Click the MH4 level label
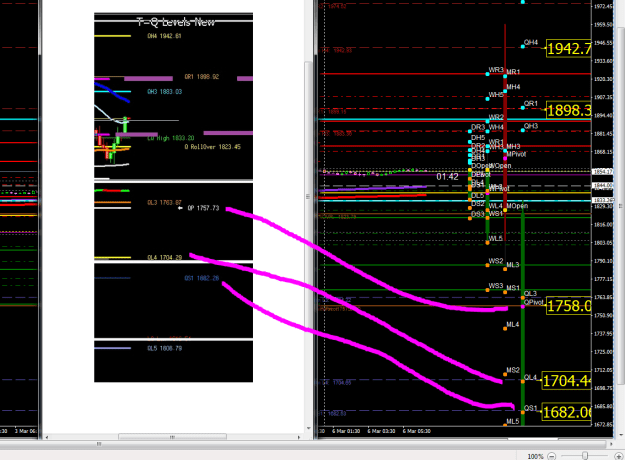625x460 pixels. pyautogui.click(x=513, y=87)
